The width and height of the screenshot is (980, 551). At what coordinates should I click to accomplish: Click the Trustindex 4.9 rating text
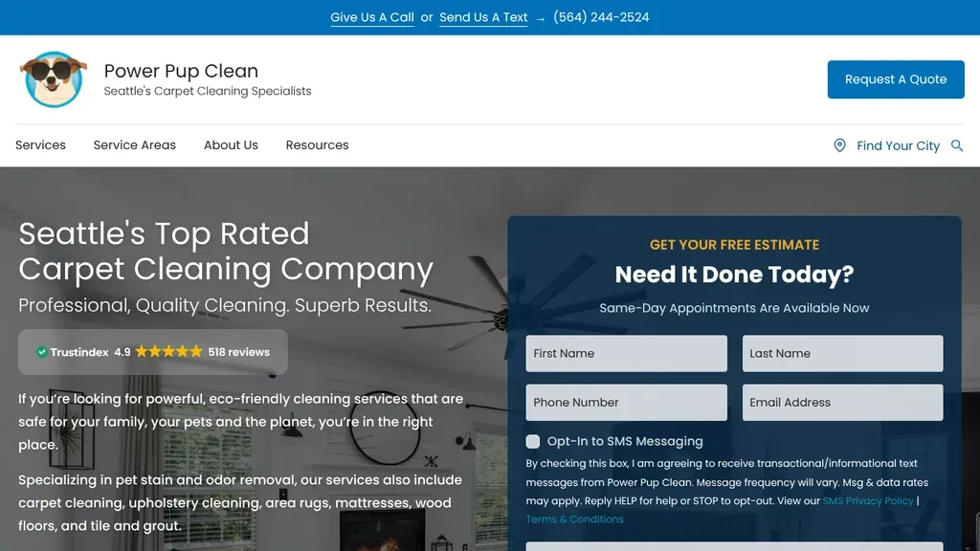click(91, 352)
